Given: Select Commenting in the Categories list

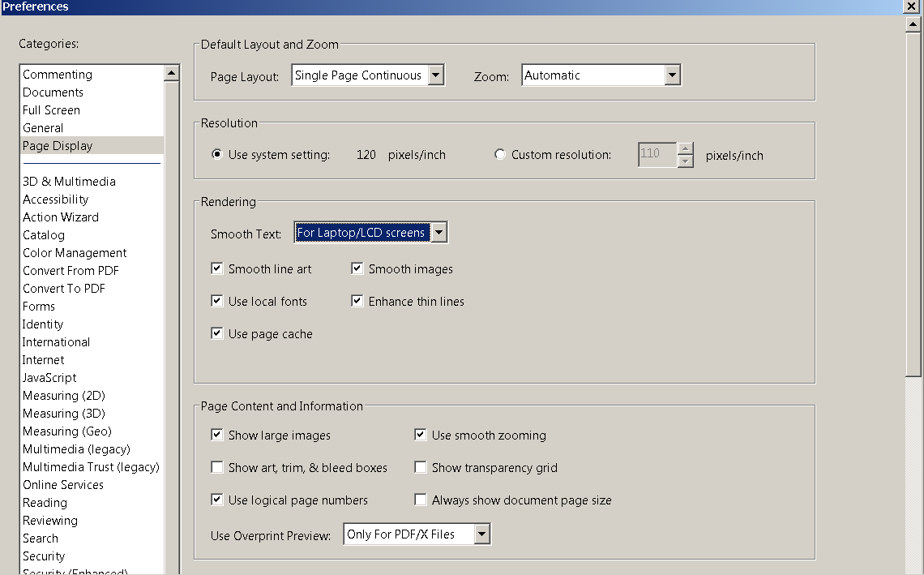Looking at the screenshot, I should [x=58, y=75].
